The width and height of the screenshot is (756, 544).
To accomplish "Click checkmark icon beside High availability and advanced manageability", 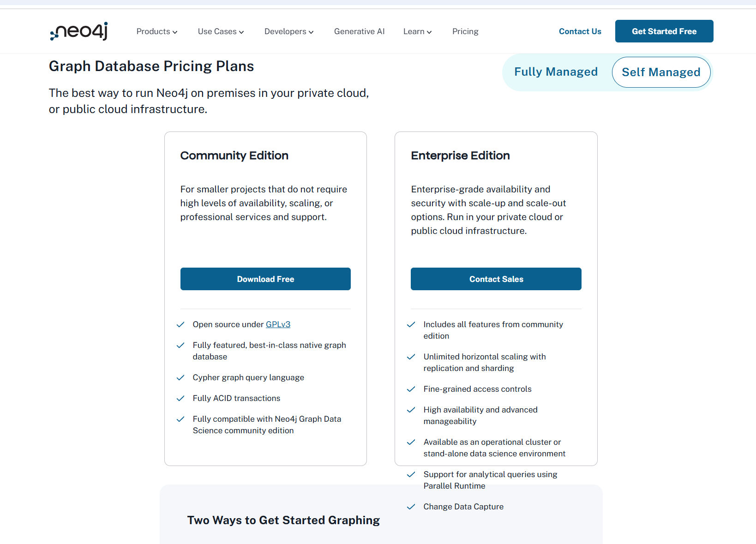I will (411, 410).
